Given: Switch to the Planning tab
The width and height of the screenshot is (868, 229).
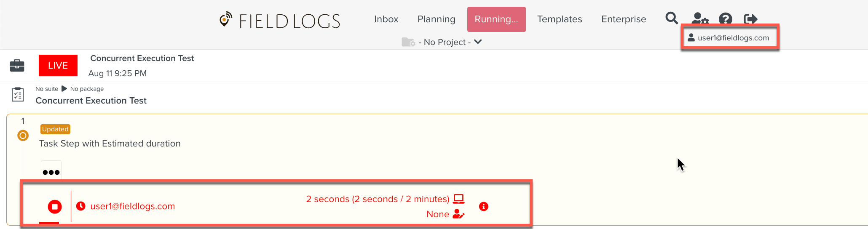Looking at the screenshot, I should point(436,19).
